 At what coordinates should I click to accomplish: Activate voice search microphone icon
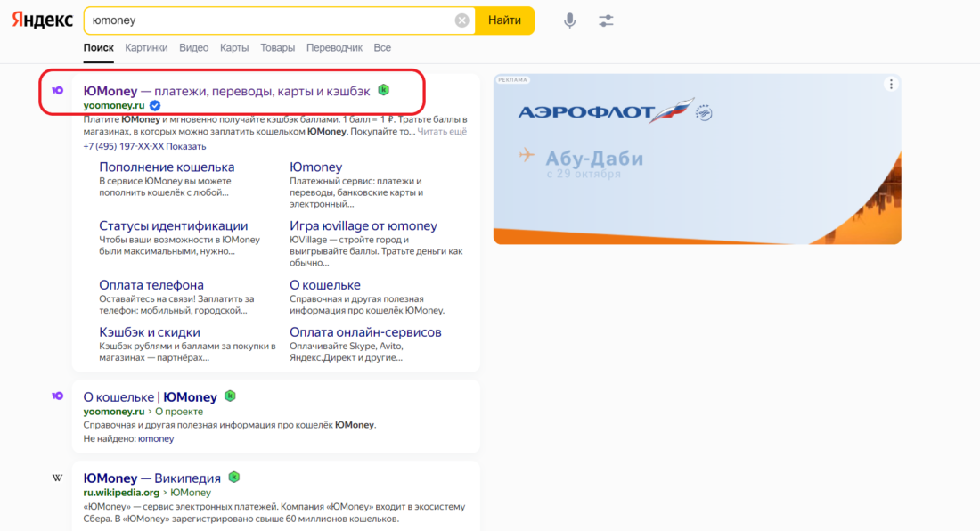pyautogui.click(x=570, y=20)
